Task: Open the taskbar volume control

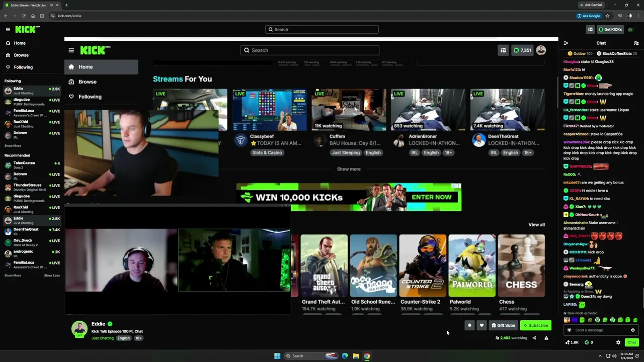Action: pyautogui.click(x=614, y=356)
